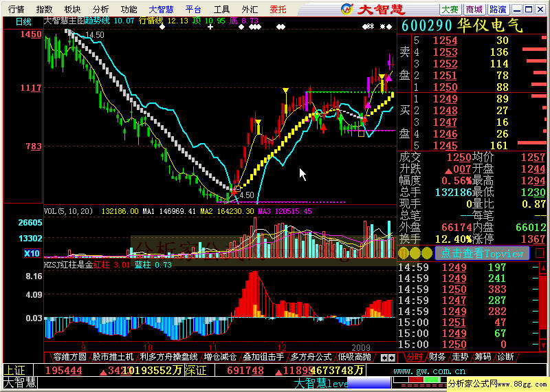Select the 容维方圆 indicator tab
550x392 pixels.
click(69, 357)
